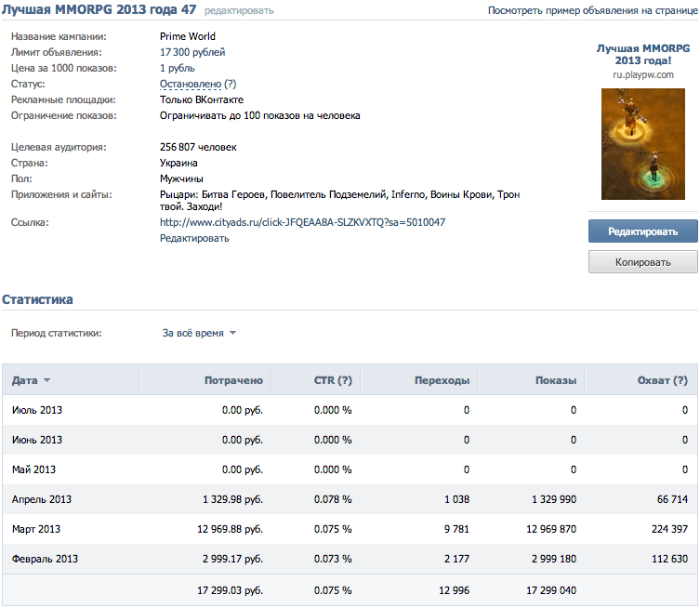The width and height of the screenshot is (700, 608).
Task: Click the Только ВКонтакте ad platforms value
Action: tap(202, 100)
